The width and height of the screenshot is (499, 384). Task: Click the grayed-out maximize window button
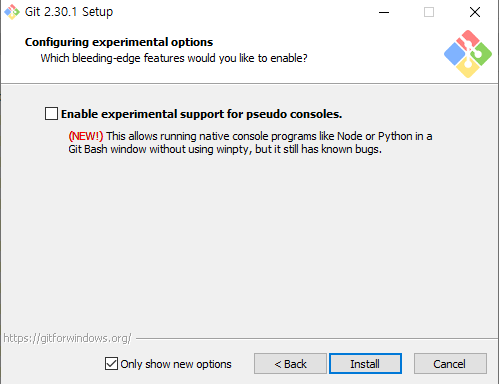[429, 12]
